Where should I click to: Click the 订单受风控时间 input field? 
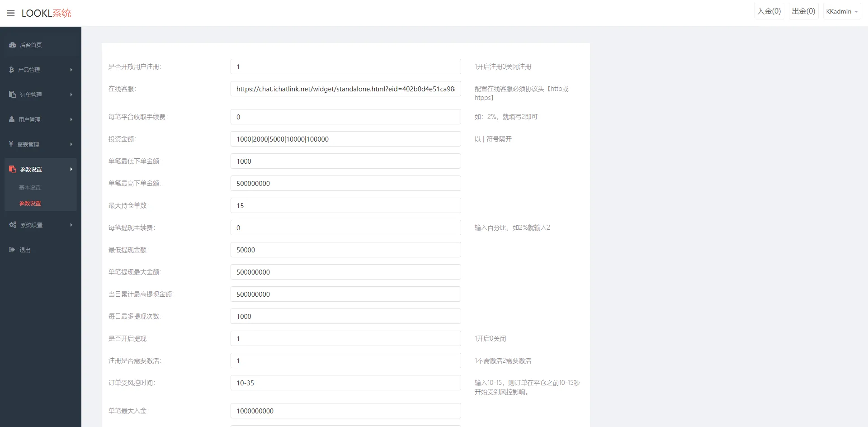point(345,383)
